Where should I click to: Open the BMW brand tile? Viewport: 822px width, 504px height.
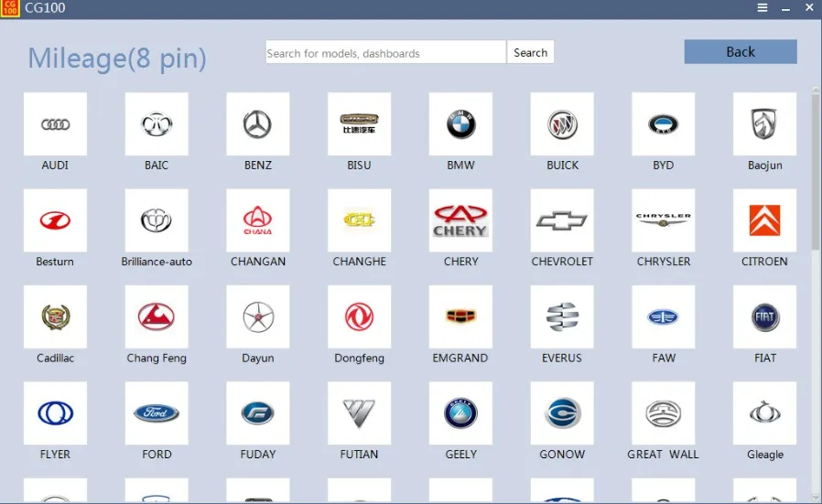[460, 123]
